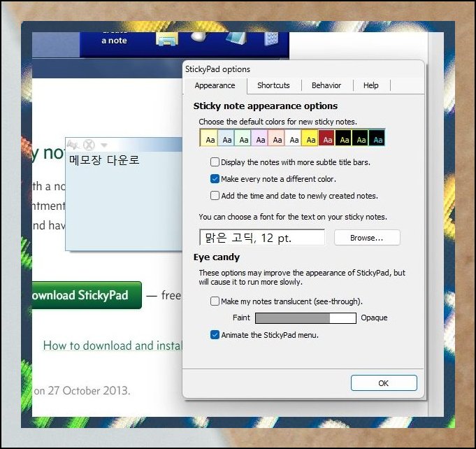The height and width of the screenshot is (449, 476).
Task: Click the font name field showing 12 pt.
Action: pos(262,238)
